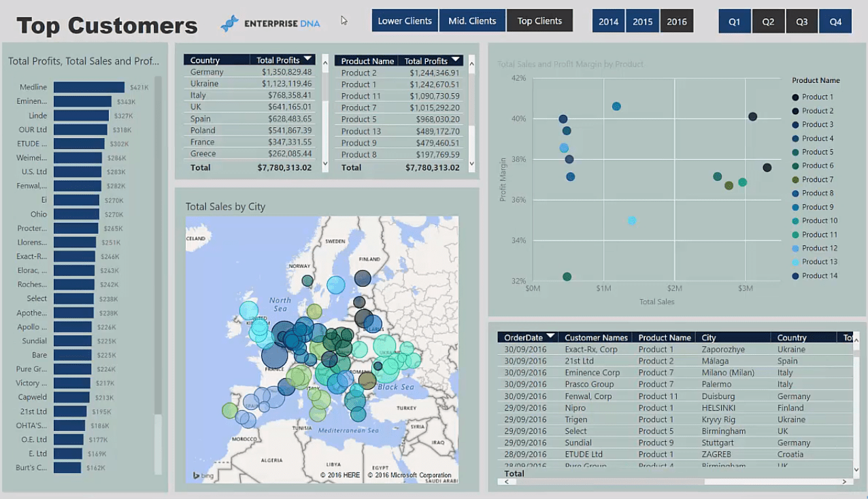This screenshot has width=868, height=499.
Task: Click the orders table vertical scroll down arrow
Action: click(856, 469)
